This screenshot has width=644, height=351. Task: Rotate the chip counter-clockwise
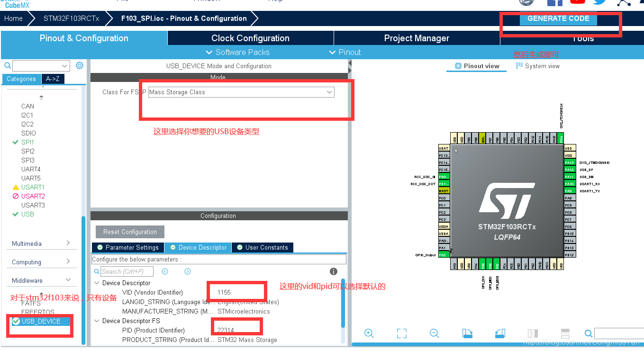click(500, 333)
